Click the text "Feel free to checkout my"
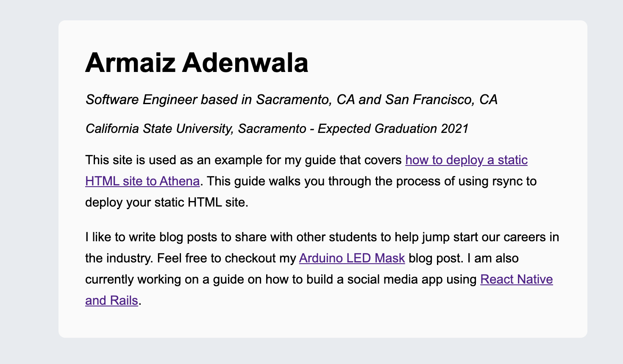623x364 pixels. [x=226, y=258]
